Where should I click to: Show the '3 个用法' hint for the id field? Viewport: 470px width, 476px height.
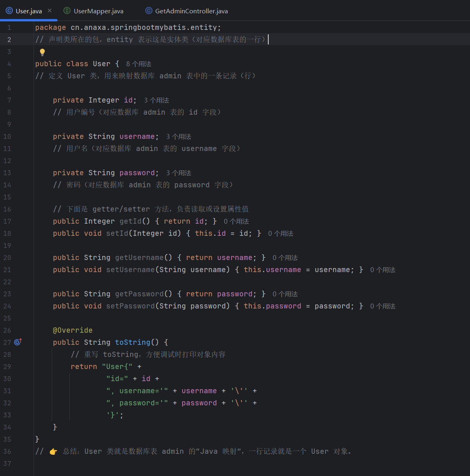pyautogui.click(x=157, y=100)
